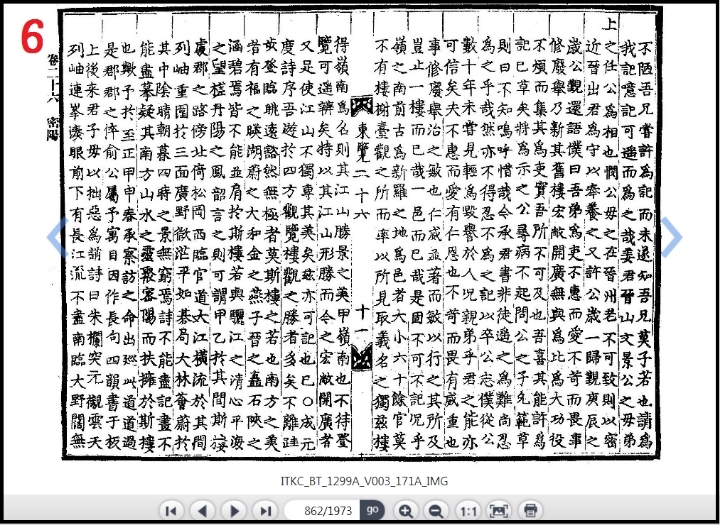Jump to the first page
The height and width of the screenshot is (525, 720).
point(171,510)
